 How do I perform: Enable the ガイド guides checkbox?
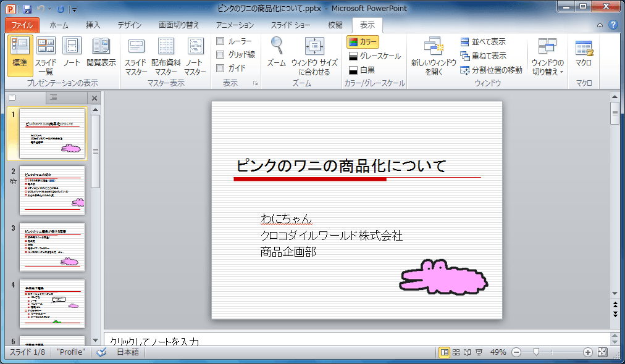coord(220,68)
